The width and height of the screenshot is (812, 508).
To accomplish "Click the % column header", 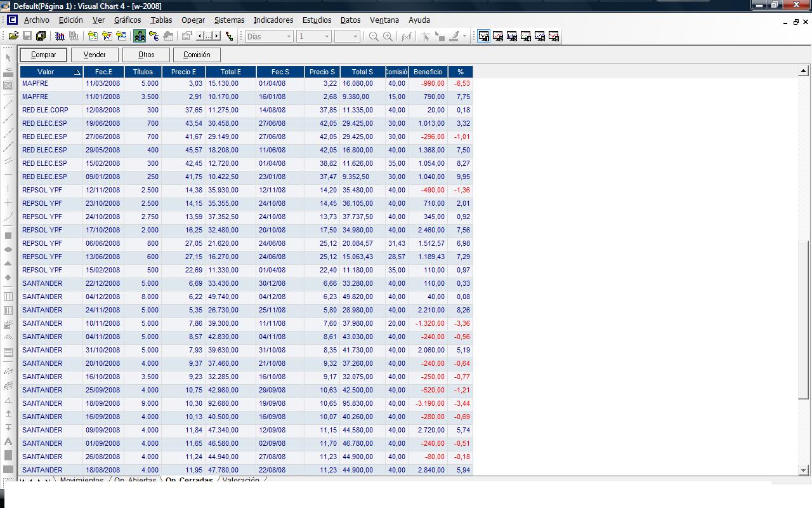I will pos(461,72).
